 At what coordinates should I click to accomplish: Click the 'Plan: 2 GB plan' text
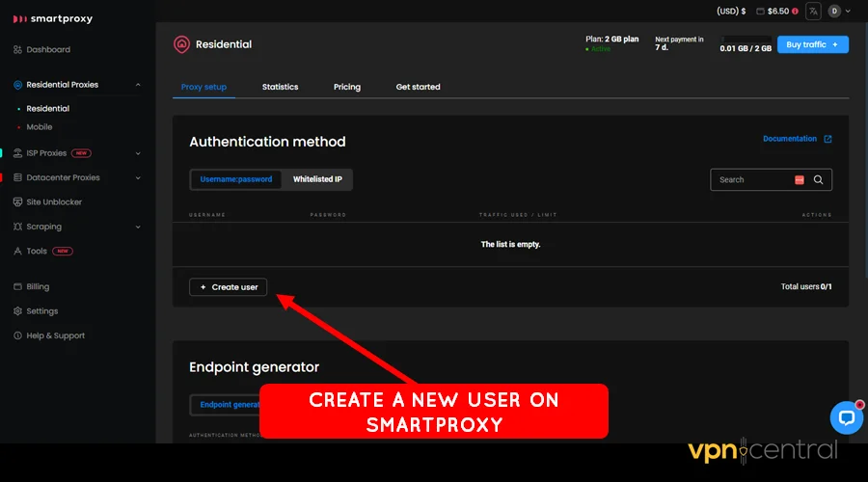click(x=611, y=40)
